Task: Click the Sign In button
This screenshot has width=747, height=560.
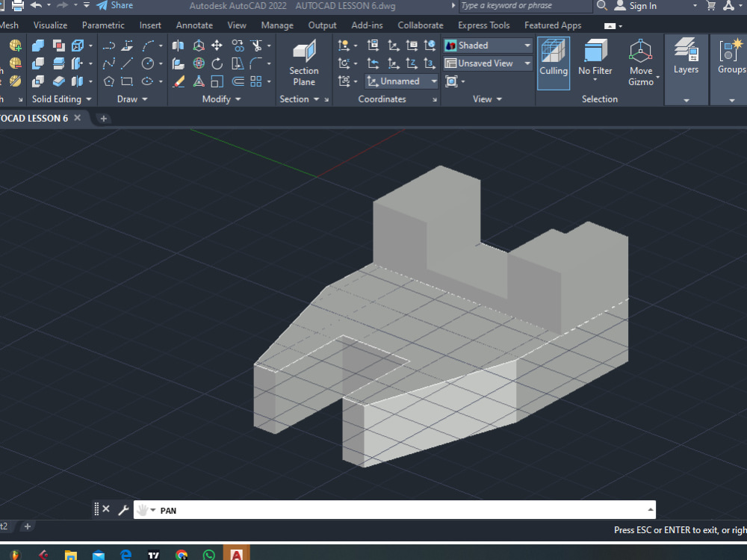Action: 636,6
